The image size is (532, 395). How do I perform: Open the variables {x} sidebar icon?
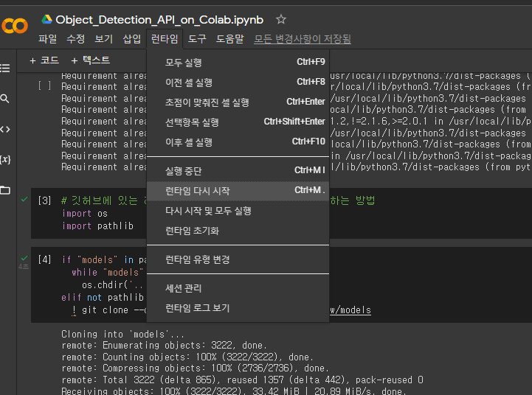click(x=5, y=159)
